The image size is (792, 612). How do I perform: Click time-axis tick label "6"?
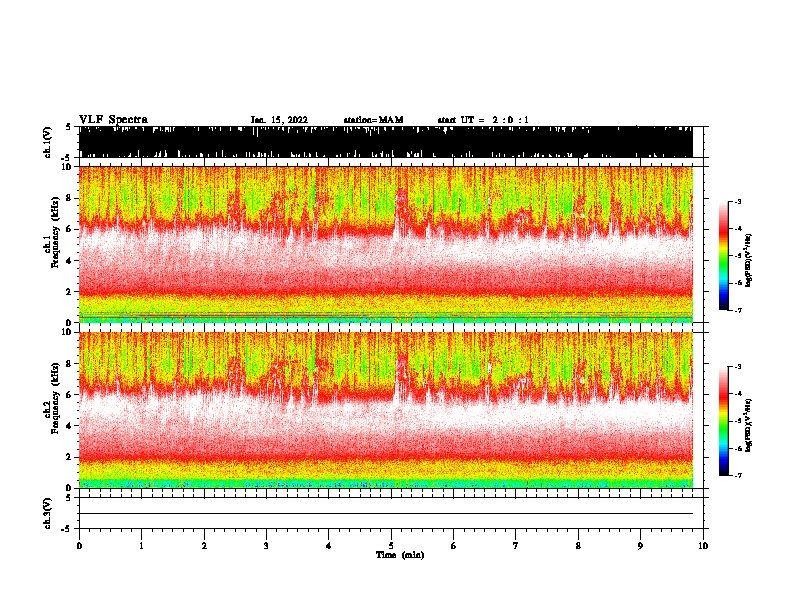454,546
